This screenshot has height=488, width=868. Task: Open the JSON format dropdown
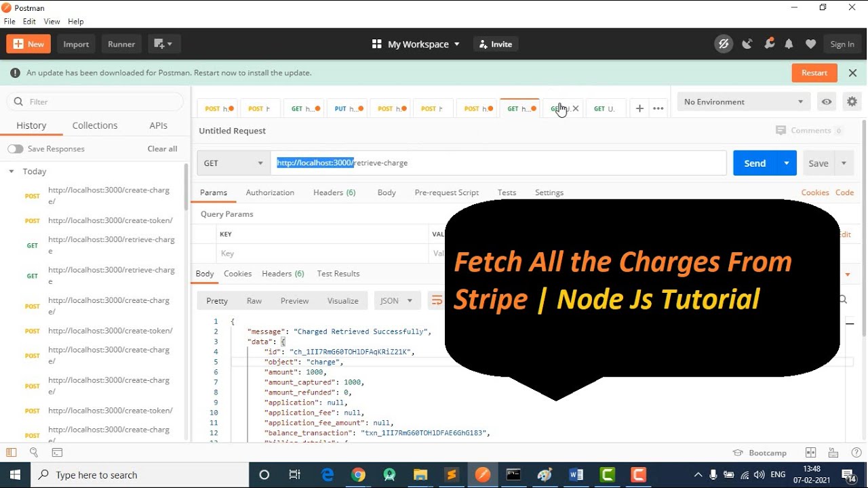point(396,300)
